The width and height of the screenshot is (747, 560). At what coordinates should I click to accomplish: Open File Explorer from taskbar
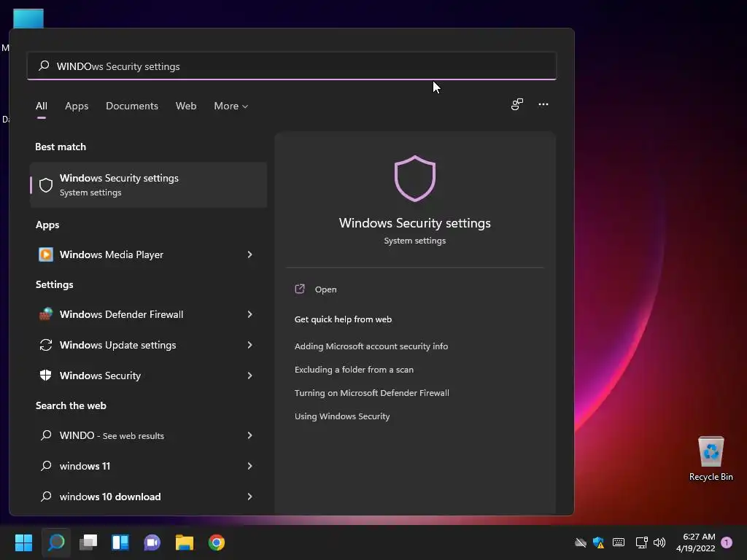click(x=185, y=542)
